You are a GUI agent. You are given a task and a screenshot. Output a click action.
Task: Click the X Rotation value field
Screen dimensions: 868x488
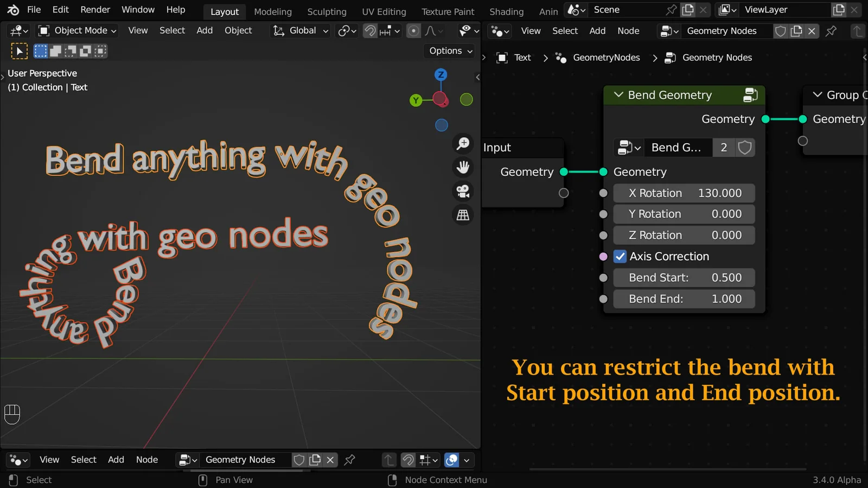pyautogui.click(x=684, y=193)
